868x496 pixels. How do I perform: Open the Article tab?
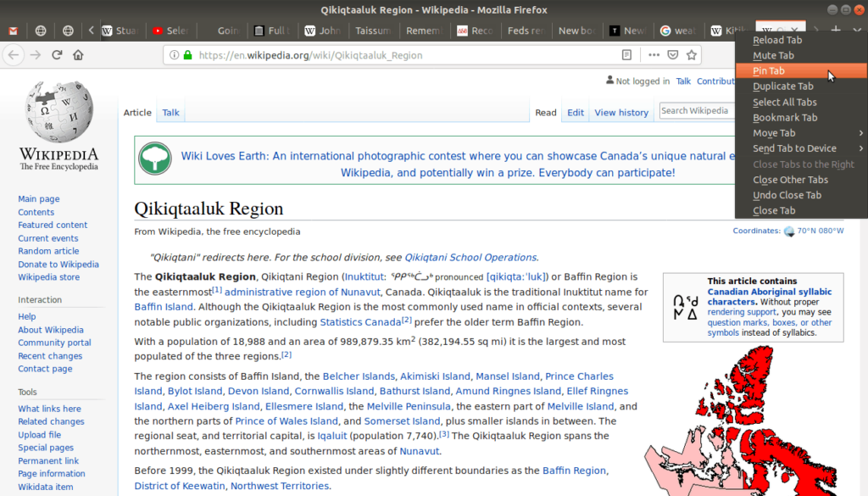coord(137,113)
